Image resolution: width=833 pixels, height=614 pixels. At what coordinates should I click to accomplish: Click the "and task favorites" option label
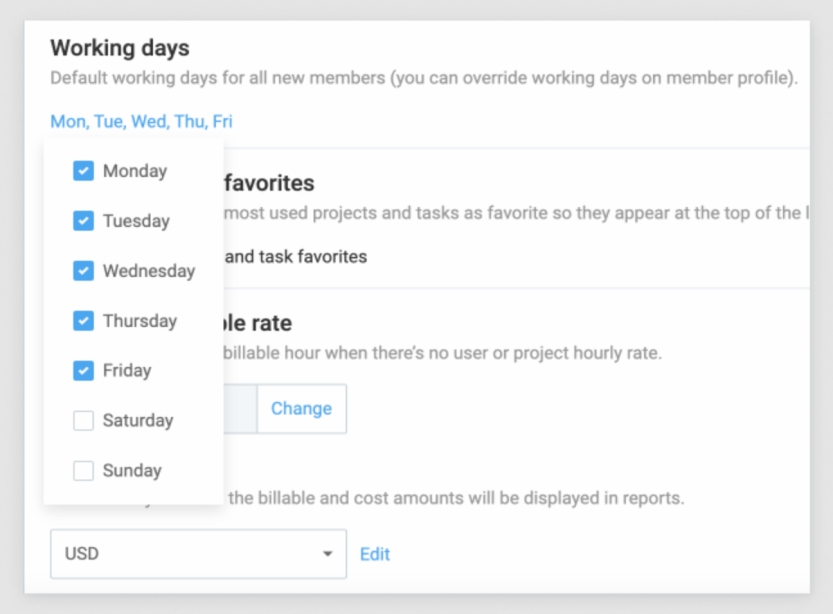pyautogui.click(x=296, y=257)
